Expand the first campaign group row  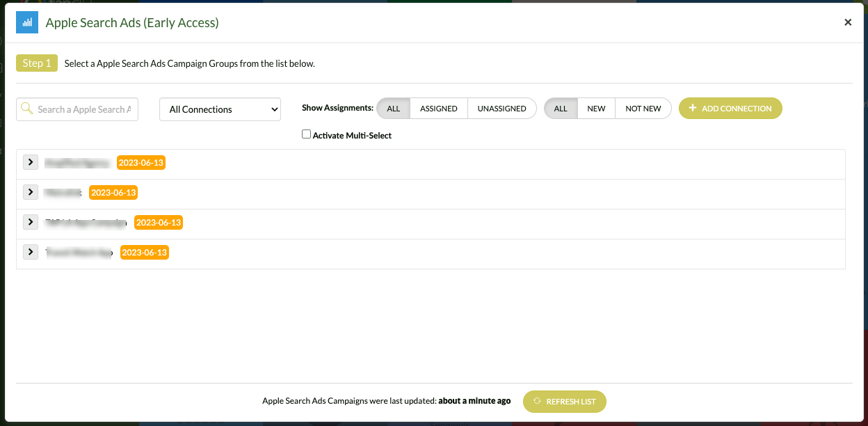point(31,162)
